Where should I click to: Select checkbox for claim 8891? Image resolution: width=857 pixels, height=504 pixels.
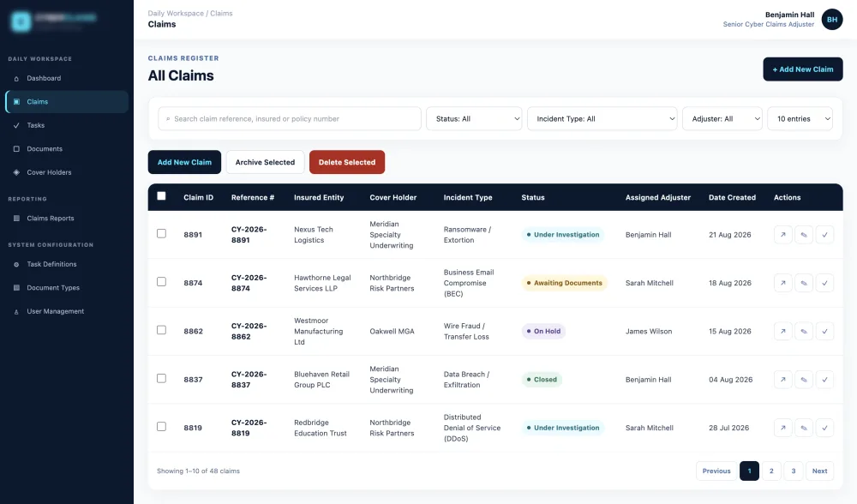[x=161, y=233]
